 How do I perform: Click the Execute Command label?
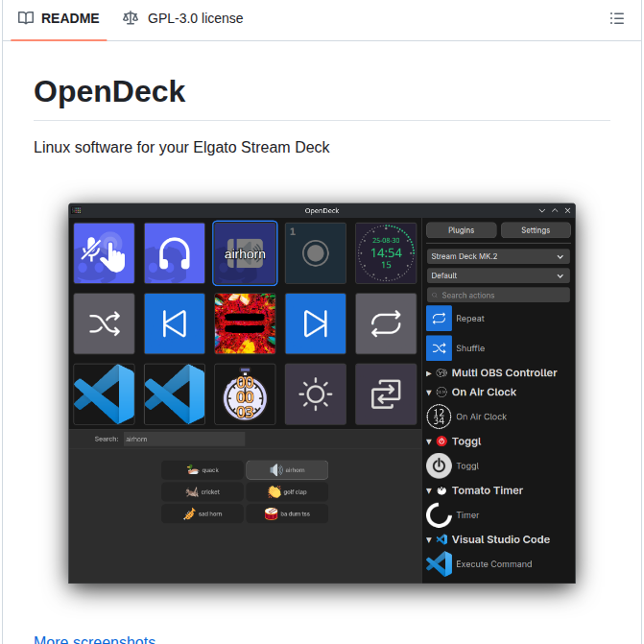(x=494, y=564)
